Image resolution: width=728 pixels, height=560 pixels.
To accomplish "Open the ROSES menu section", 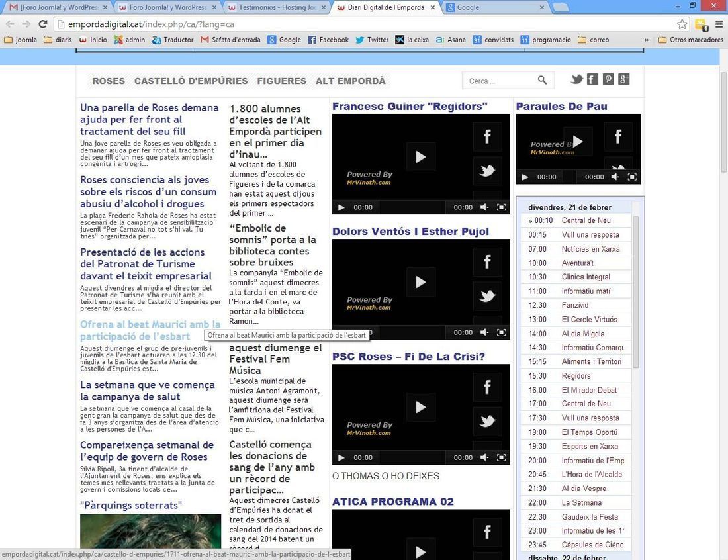I will [x=109, y=81].
